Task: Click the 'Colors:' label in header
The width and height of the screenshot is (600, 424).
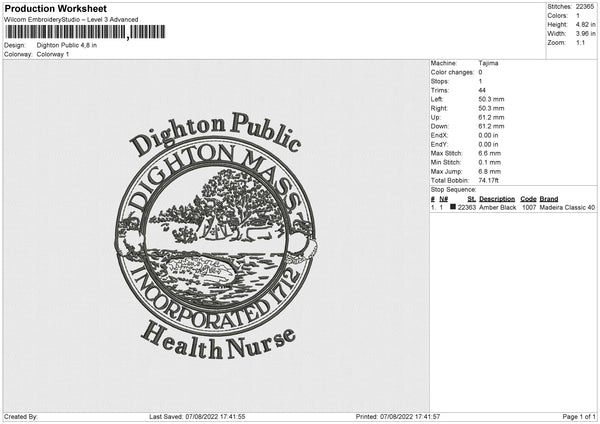Action: tap(557, 16)
